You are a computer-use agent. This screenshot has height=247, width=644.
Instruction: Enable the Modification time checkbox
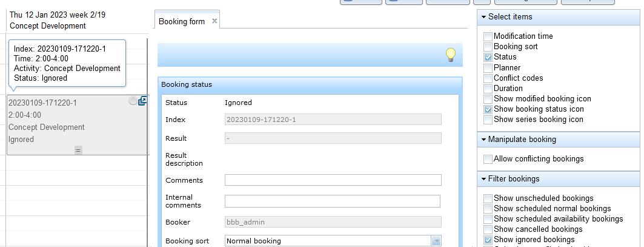(488, 36)
